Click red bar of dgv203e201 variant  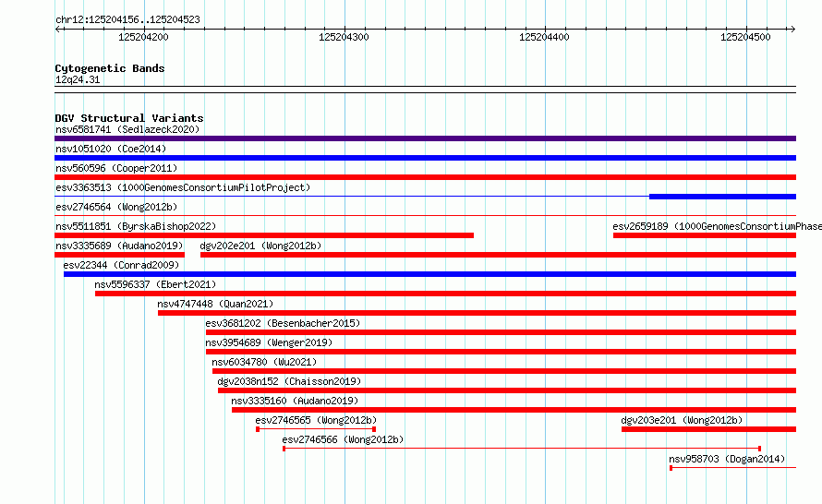click(708, 429)
